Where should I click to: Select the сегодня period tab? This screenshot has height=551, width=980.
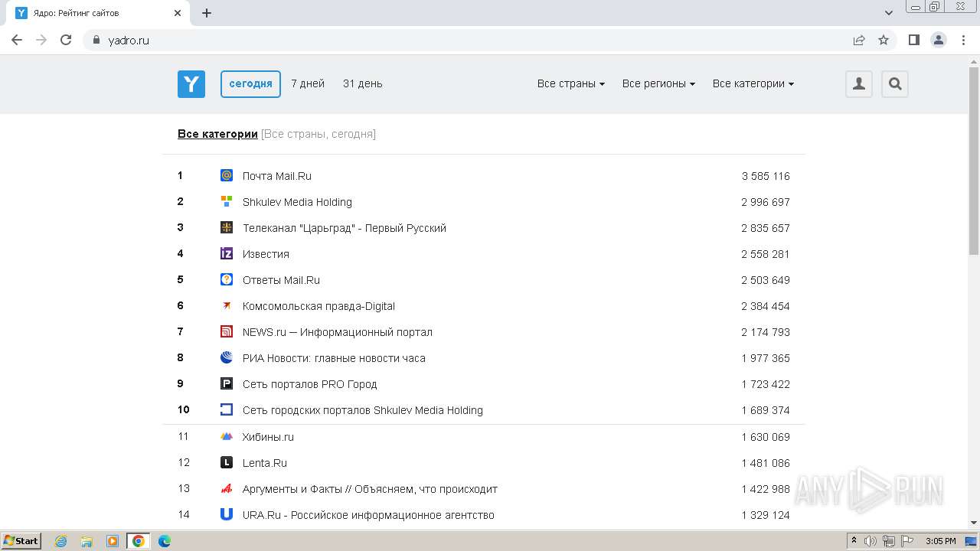point(250,84)
